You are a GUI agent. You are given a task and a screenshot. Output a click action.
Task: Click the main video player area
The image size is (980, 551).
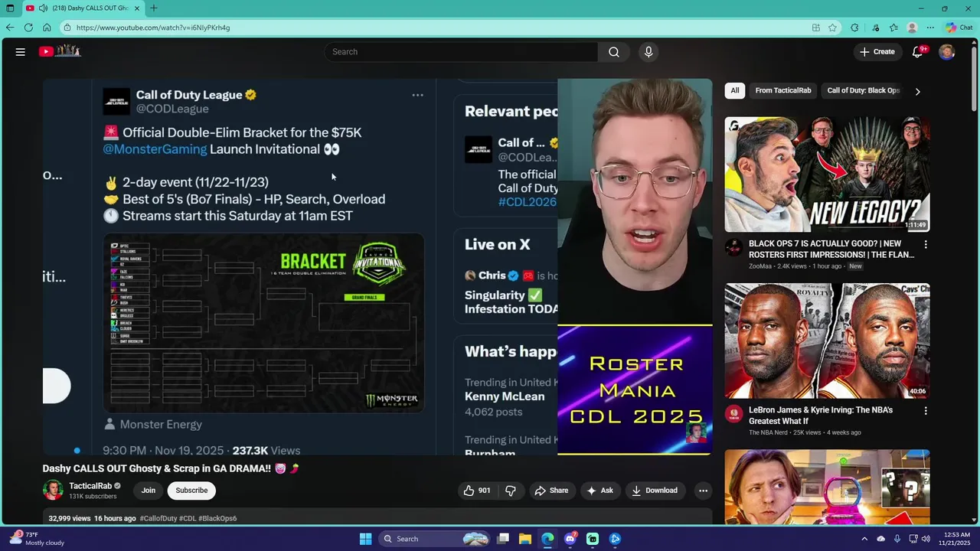[377, 266]
